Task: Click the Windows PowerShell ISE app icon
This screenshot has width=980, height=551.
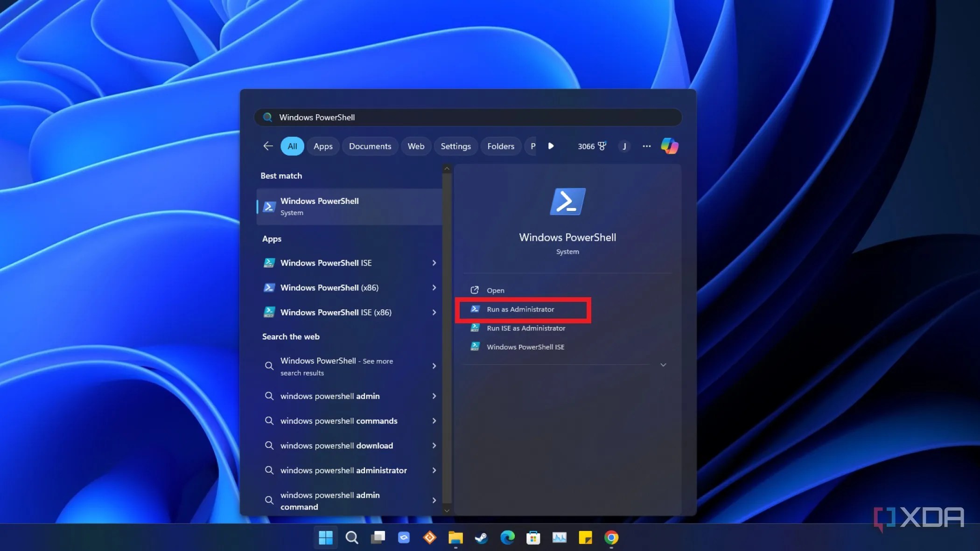Action: click(x=269, y=263)
